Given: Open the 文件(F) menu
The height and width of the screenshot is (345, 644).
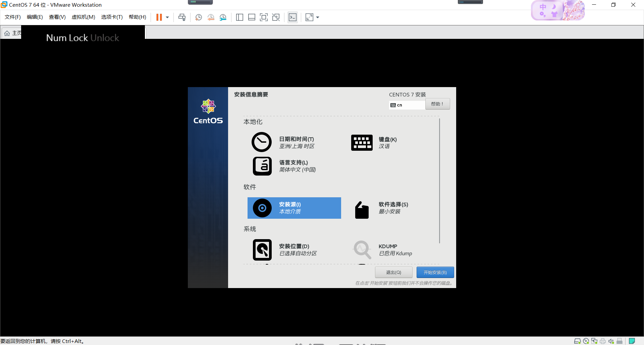Looking at the screenshot, I should click(13, 17).
